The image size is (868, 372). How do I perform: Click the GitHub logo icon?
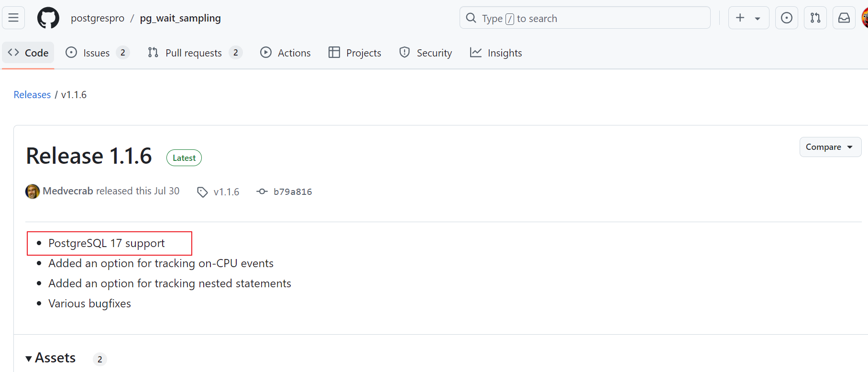(x=48, y=18)
